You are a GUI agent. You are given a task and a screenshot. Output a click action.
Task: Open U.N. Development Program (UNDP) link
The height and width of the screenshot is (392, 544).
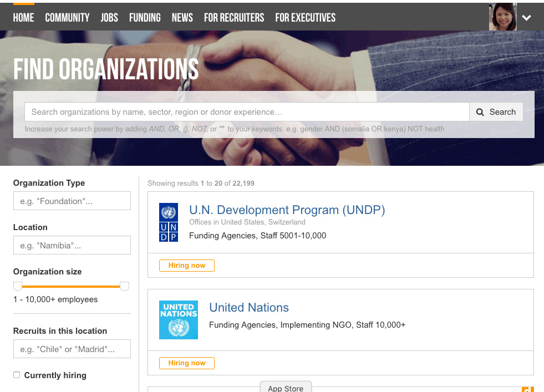click(x=287, y=210)
